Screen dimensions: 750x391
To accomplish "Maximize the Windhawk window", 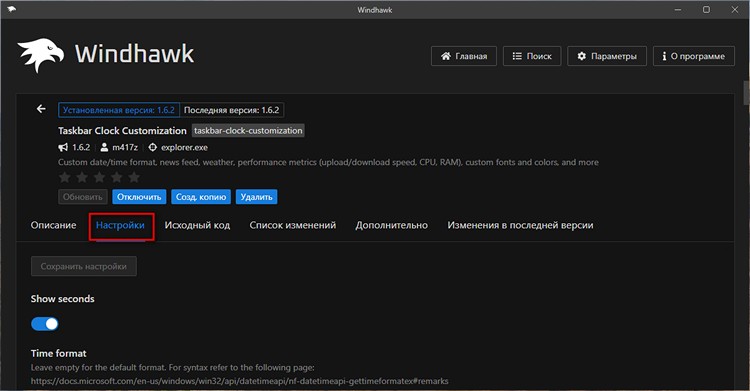I will point(706,10).
